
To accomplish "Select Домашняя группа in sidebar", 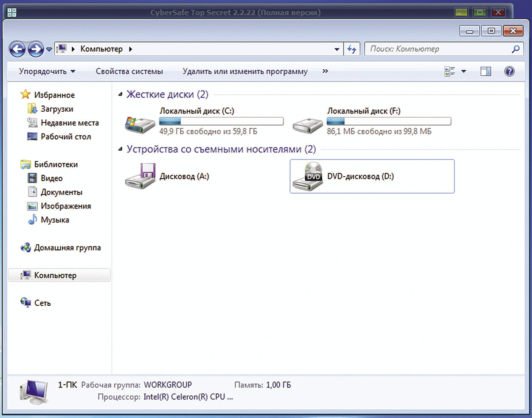I will pyautogui.click(x=68, y=248).
